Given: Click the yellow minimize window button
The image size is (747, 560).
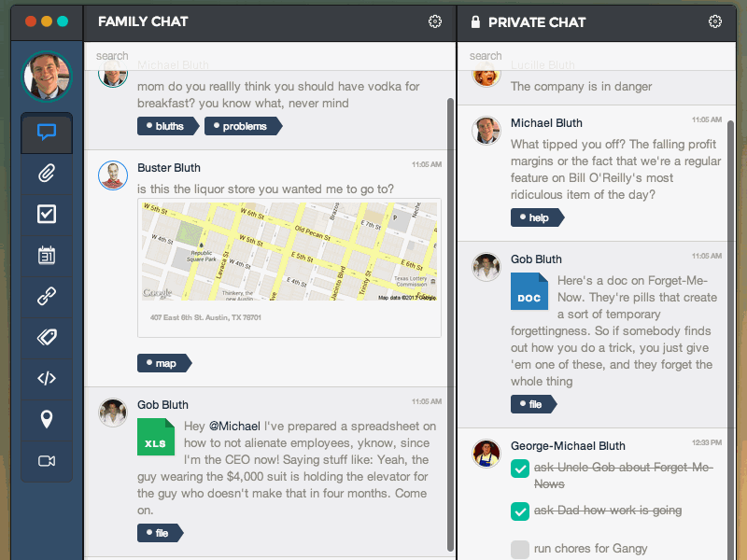Looking at the screenshot, I should pos(47,21).
